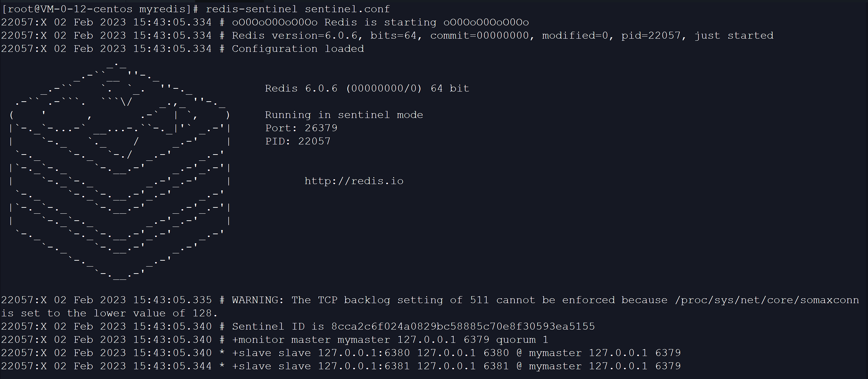Screen dimensions: 868x379
Task: Click the "Configuration loaded" message
Action: pos(298,49)
